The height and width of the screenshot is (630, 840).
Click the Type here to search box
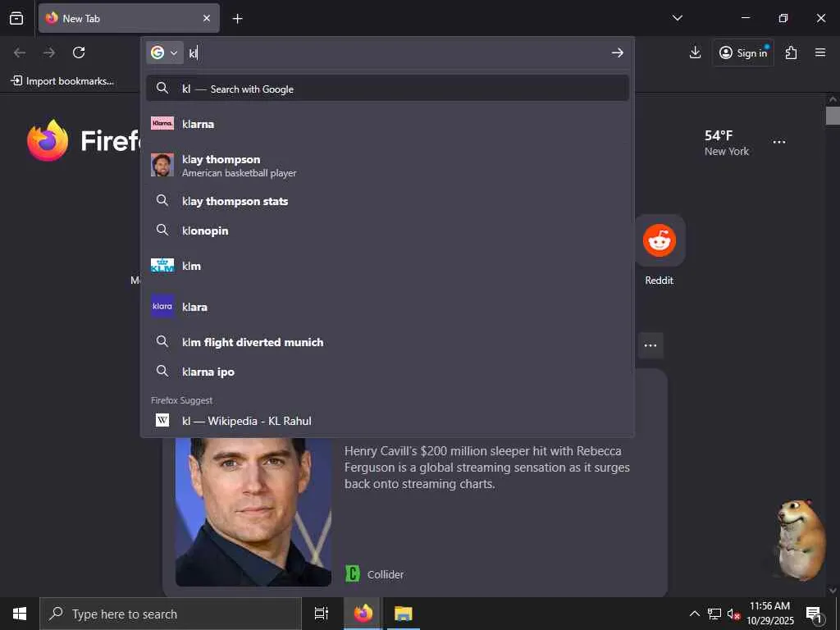171,614
